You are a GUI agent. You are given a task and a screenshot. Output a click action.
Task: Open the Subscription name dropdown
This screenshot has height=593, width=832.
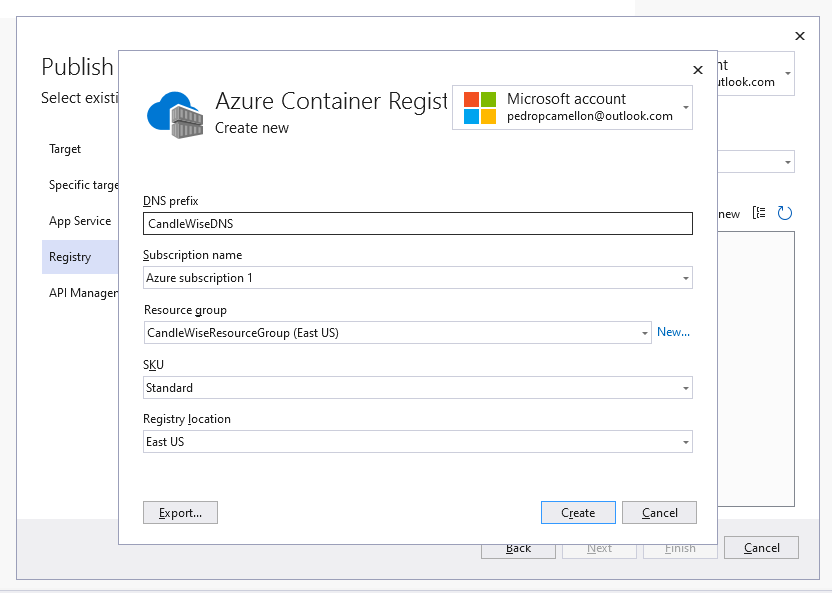click(x=686, y=277)
